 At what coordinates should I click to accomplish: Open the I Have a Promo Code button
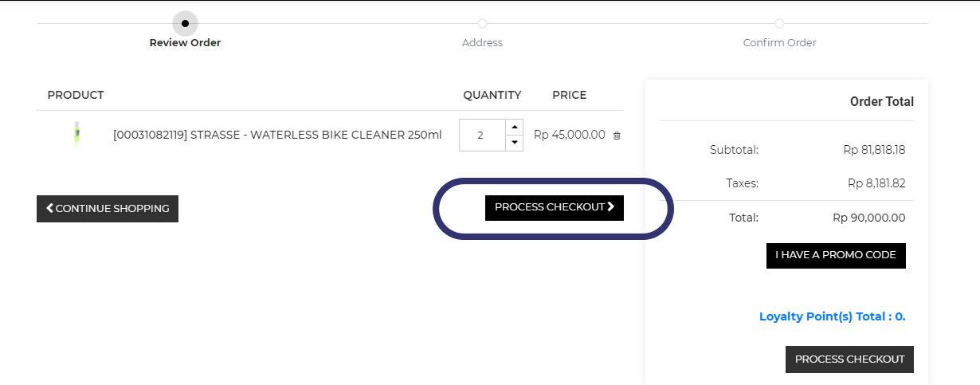(x=836, y=255)
